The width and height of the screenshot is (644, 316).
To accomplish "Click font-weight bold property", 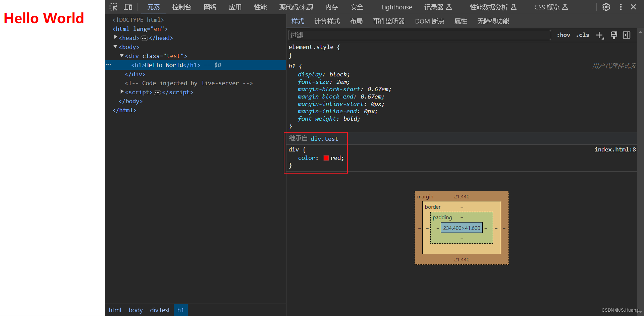I will tap(329, 119).
